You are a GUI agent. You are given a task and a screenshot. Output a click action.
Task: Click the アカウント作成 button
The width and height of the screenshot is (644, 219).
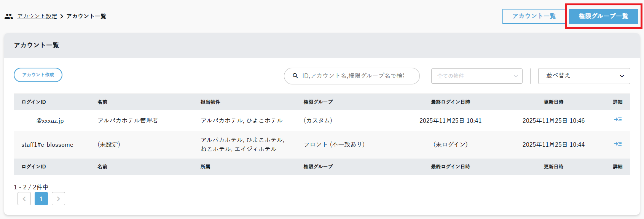point(38,75)
